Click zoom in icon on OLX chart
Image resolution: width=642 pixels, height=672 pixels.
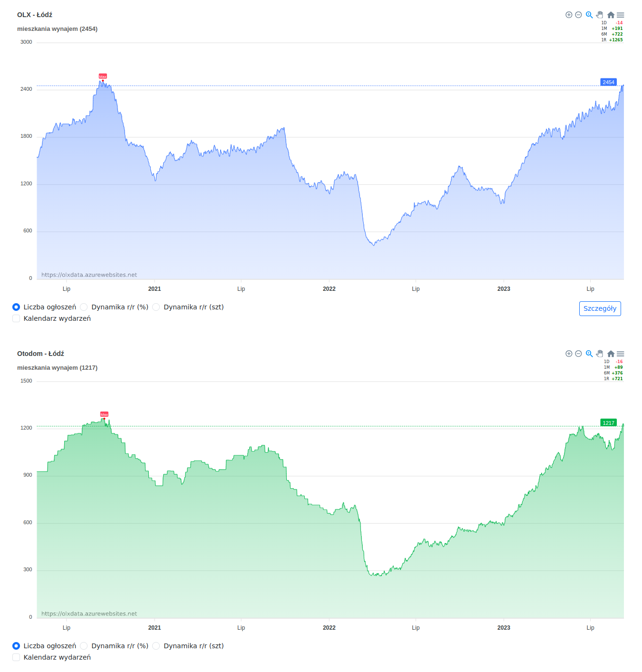point(569,15)
